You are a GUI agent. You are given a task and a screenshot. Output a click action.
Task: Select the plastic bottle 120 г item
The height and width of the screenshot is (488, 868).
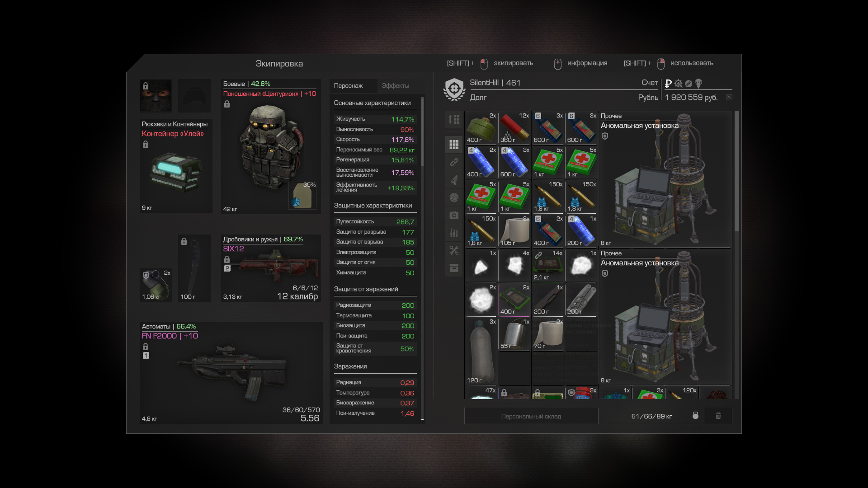tap(481, 351)
